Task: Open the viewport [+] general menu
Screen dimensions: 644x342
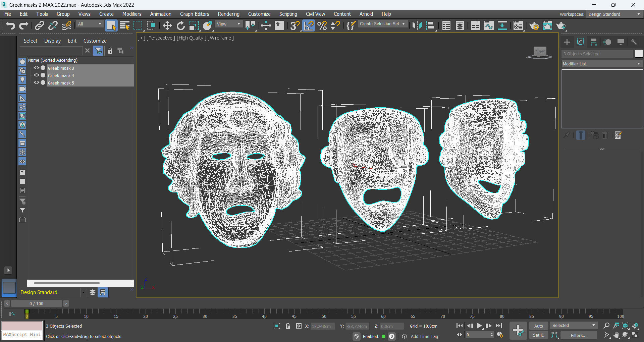Action: (x=141, y=38)
